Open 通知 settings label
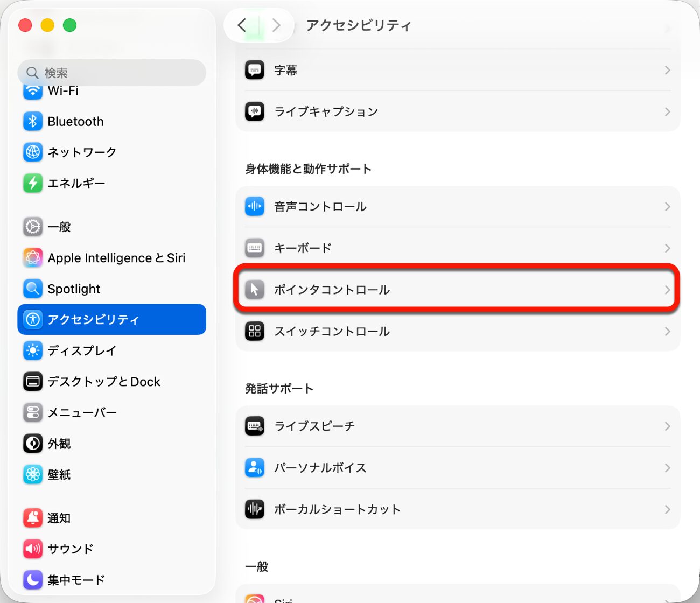 59,518
